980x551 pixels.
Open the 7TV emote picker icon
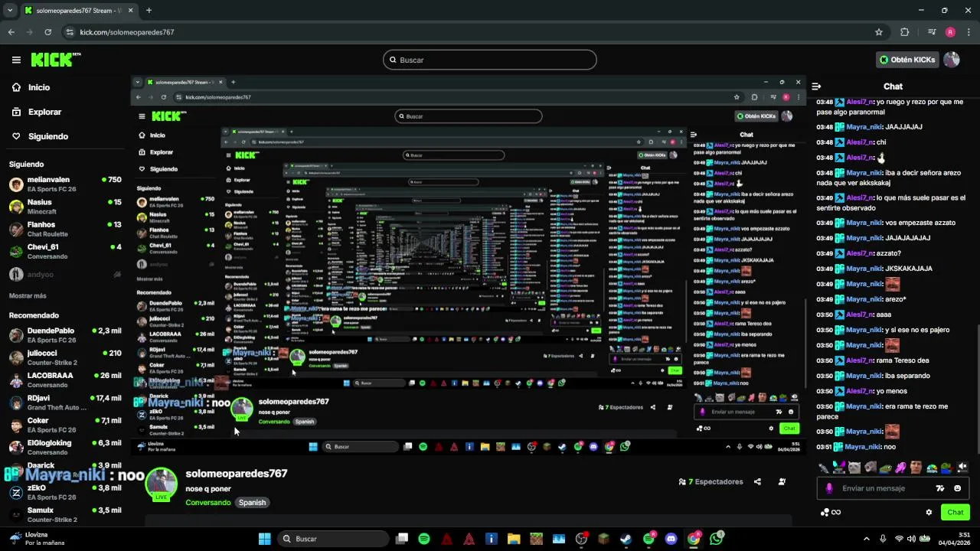tap(940, 488)
